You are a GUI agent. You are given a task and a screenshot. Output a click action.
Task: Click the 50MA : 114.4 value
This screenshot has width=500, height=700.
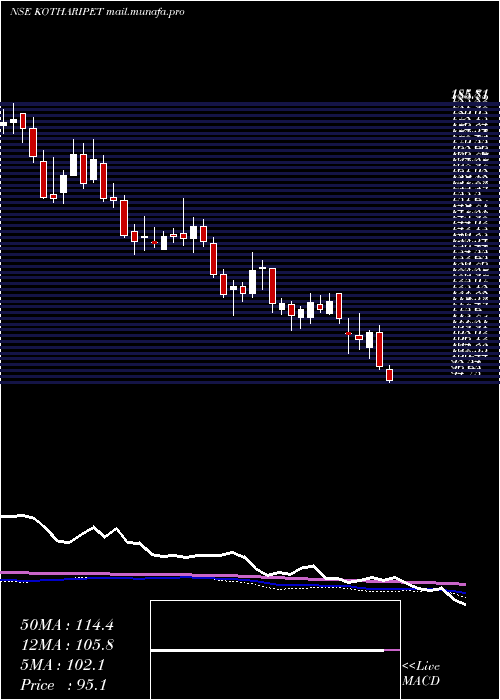pyautogui.click(x=67, y=625)
